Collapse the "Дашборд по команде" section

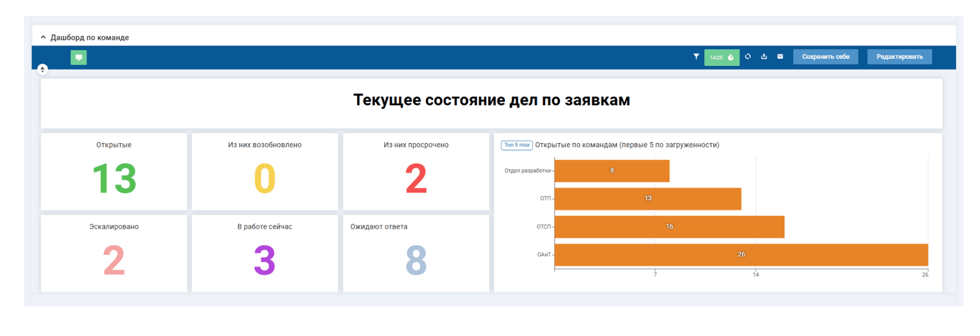(x=43, y=37)
